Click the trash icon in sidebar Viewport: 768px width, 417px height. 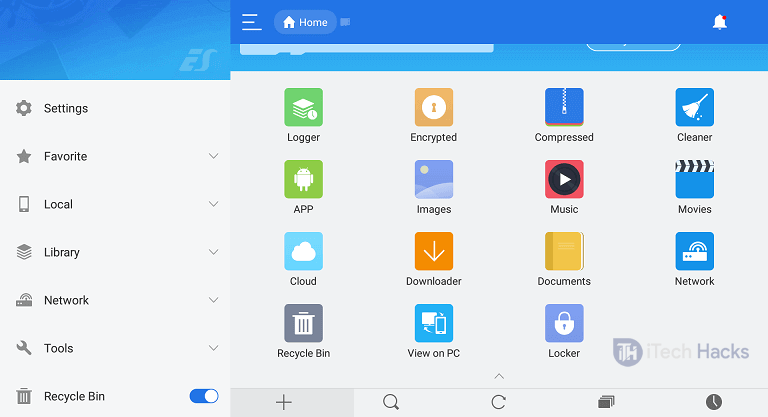pyautogui.click(x=24, y=396)
